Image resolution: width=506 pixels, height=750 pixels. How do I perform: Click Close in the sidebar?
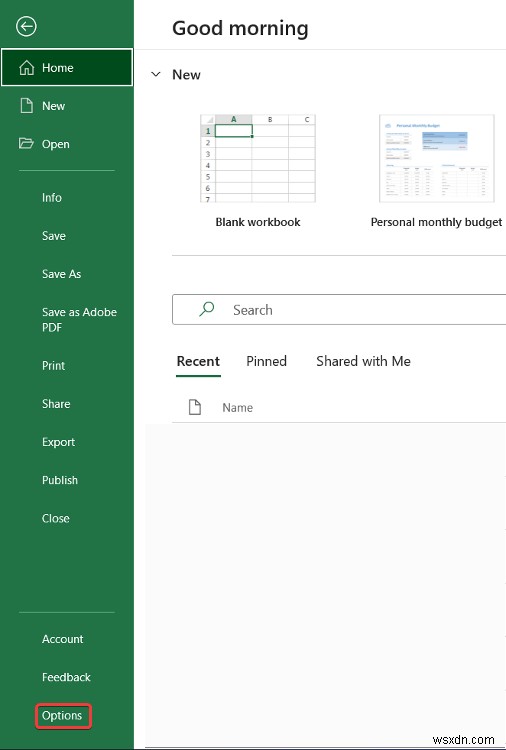tap(55, 518)
